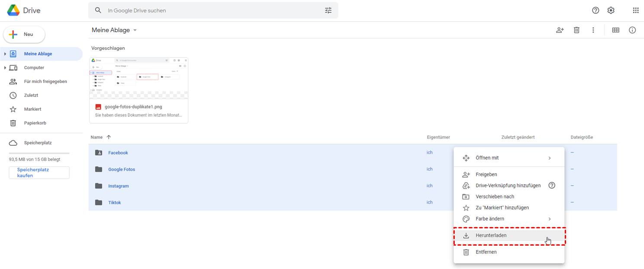Open the Google apps grid

coord(636,10)
